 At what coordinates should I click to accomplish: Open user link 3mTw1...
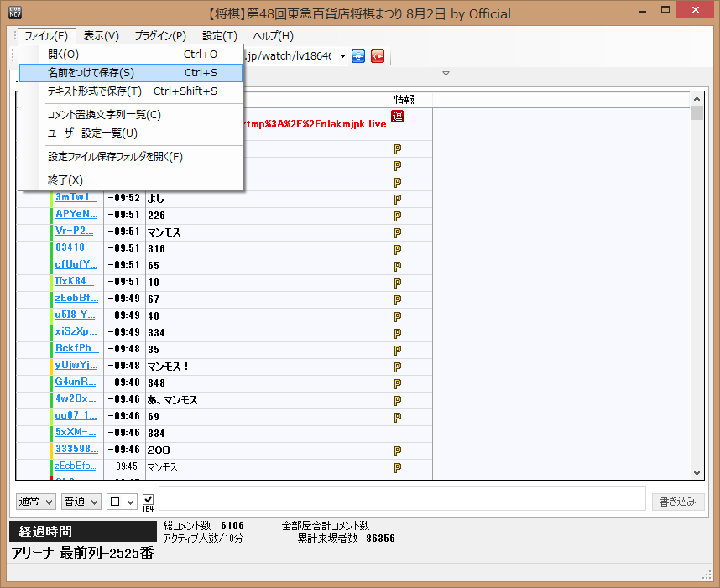pos(76,198)
